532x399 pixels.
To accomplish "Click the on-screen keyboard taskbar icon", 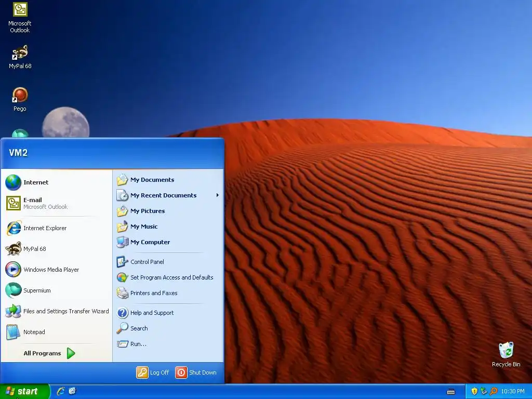I will 451,392.
